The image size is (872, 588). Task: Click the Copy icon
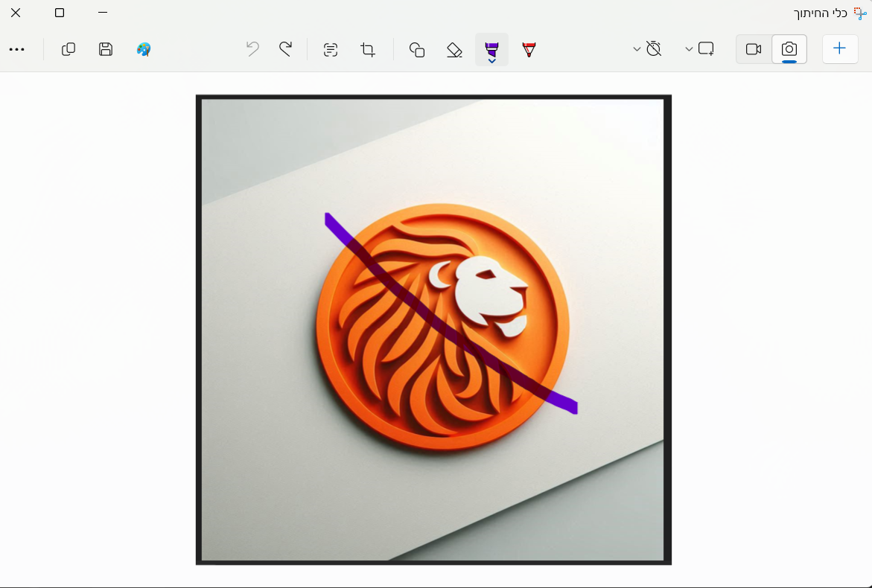click(68, 49)
